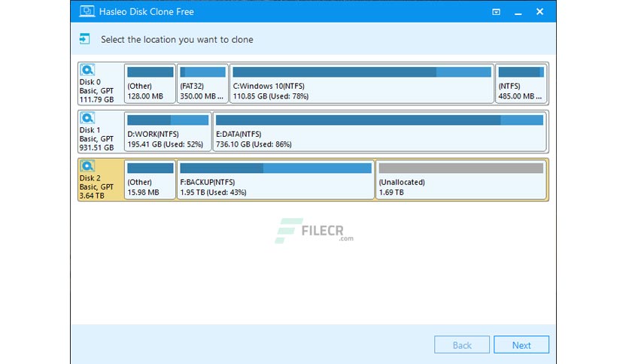Click the '736.10 GB (Used: 86%)' text
Viewport: 629px width, 364px height.
pyautogui.click(x=254, y=144)
